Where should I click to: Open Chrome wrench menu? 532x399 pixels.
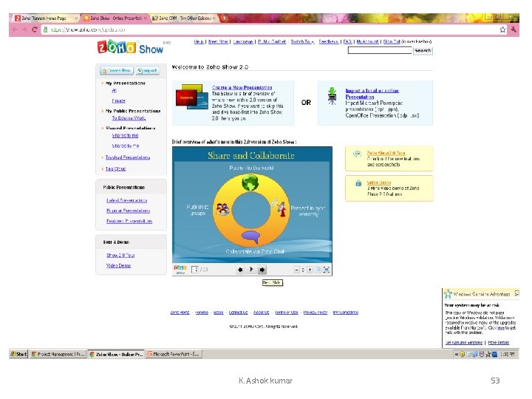coord(514,30)
